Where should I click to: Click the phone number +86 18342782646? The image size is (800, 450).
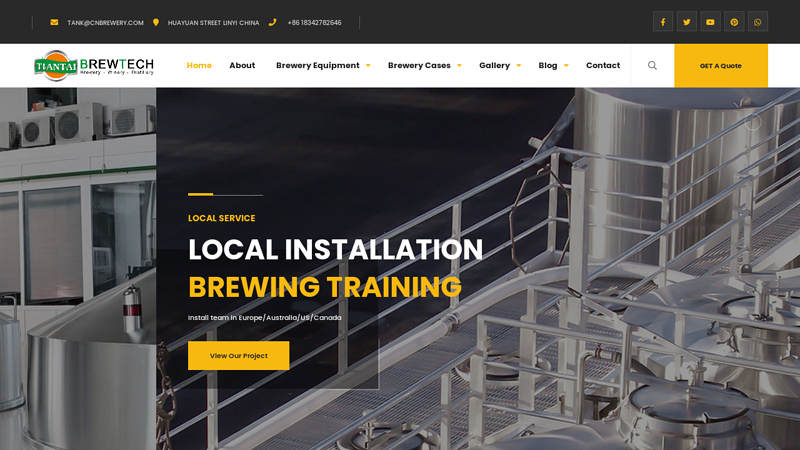coord(314,22)
